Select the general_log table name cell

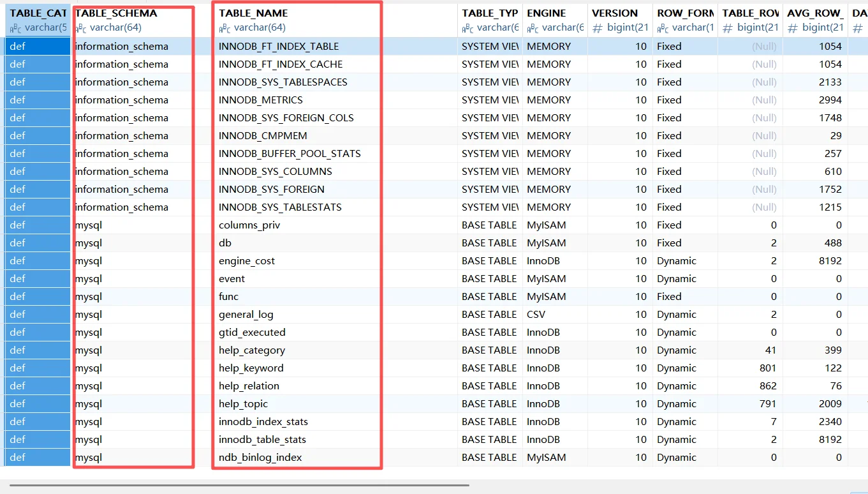pos(246,314)
